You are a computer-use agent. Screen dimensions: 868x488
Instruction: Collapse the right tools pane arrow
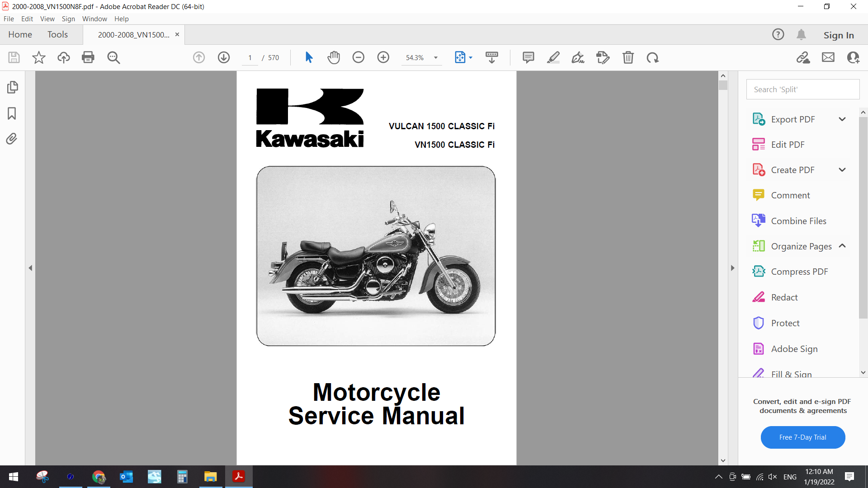tap(733, 268)
